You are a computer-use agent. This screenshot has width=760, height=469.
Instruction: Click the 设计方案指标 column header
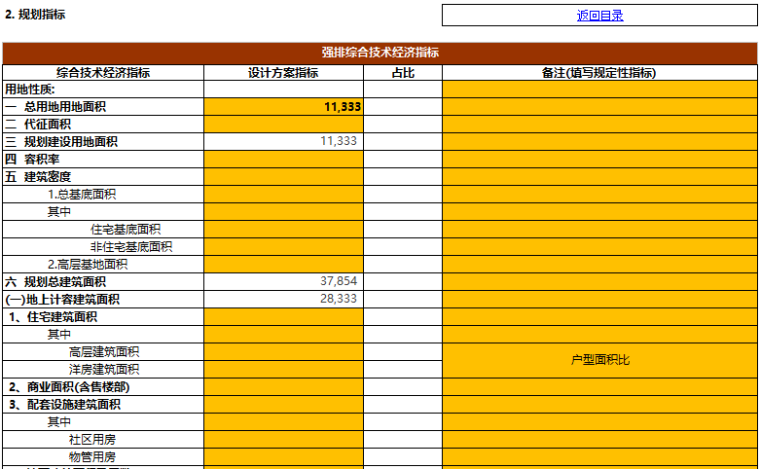[x=283, y=72]
